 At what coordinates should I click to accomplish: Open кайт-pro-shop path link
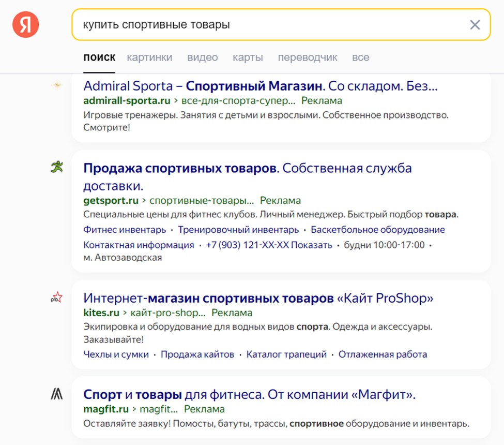click(x=168, y=313)
